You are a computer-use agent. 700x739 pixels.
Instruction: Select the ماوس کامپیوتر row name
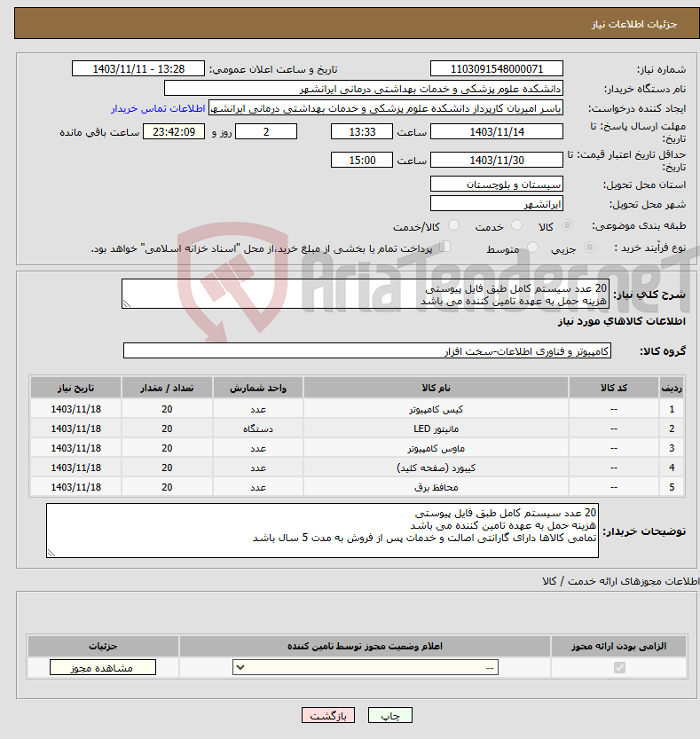pyautogui.click(x=436, y=448)
